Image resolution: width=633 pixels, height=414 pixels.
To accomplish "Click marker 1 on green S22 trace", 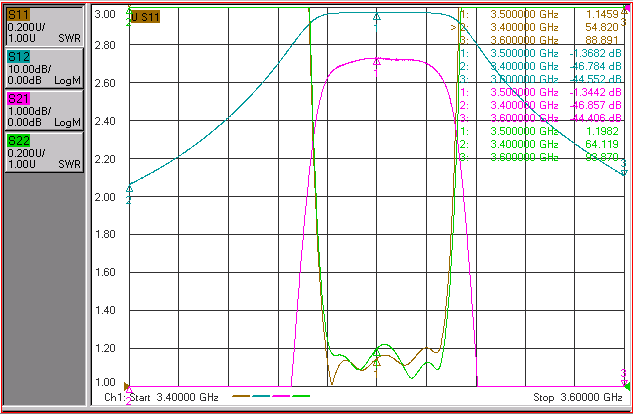I will click(x=377, y=353).
